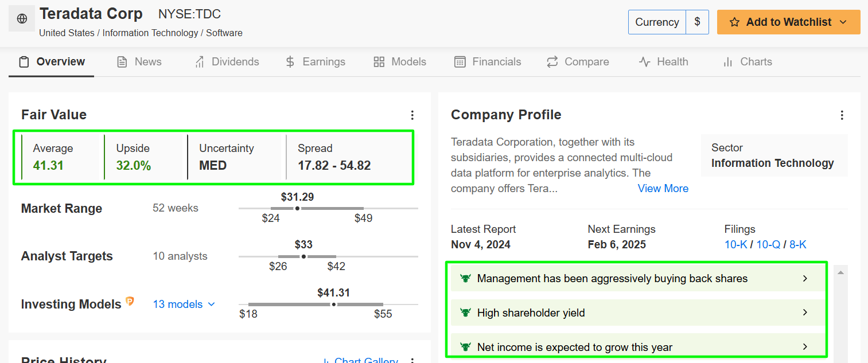Open Company Profile three-dot menu

click(x=842, y=115)
